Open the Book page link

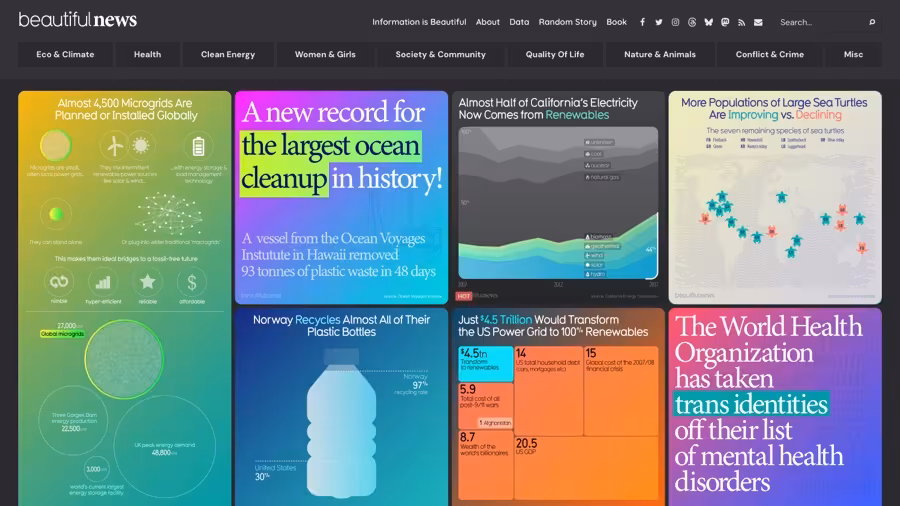(616, 22)
